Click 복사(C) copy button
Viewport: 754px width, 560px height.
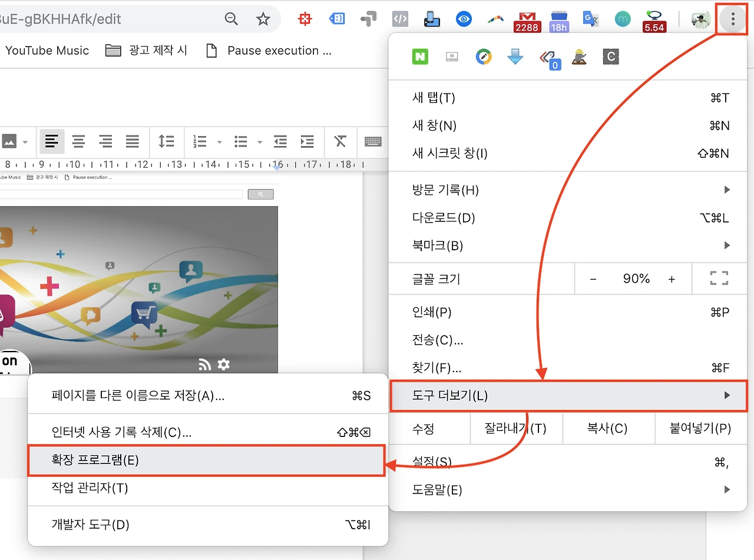tap(607, 428)
